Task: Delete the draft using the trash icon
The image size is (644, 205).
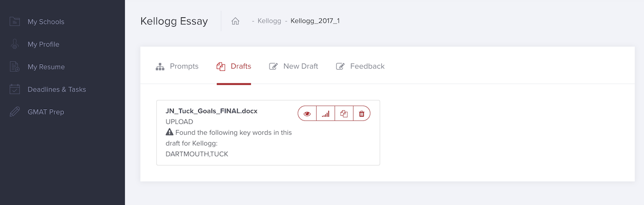Action: 362,114
